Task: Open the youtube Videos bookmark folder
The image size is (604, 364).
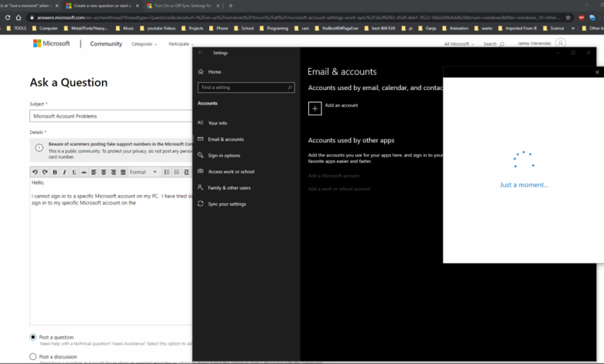Action: pyautogui.click(x=157, y=28)
